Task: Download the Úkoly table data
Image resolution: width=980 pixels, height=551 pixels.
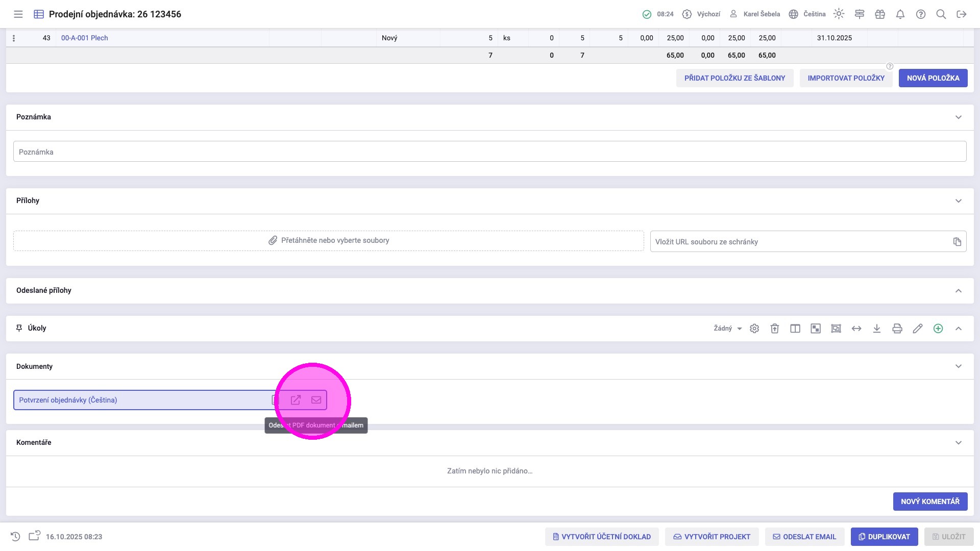Action: 876,329
